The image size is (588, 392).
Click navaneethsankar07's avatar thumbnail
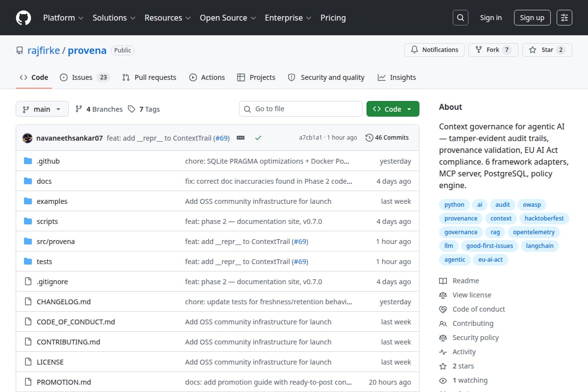tap(27, 138)
